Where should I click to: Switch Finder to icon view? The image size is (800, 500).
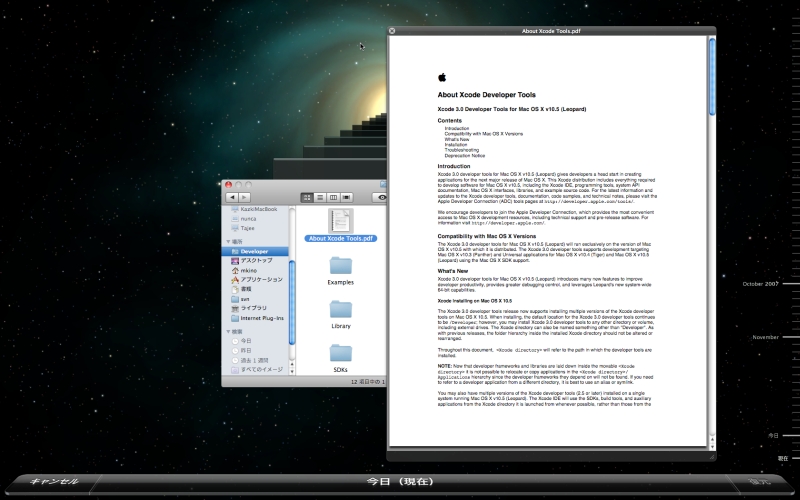308,198
